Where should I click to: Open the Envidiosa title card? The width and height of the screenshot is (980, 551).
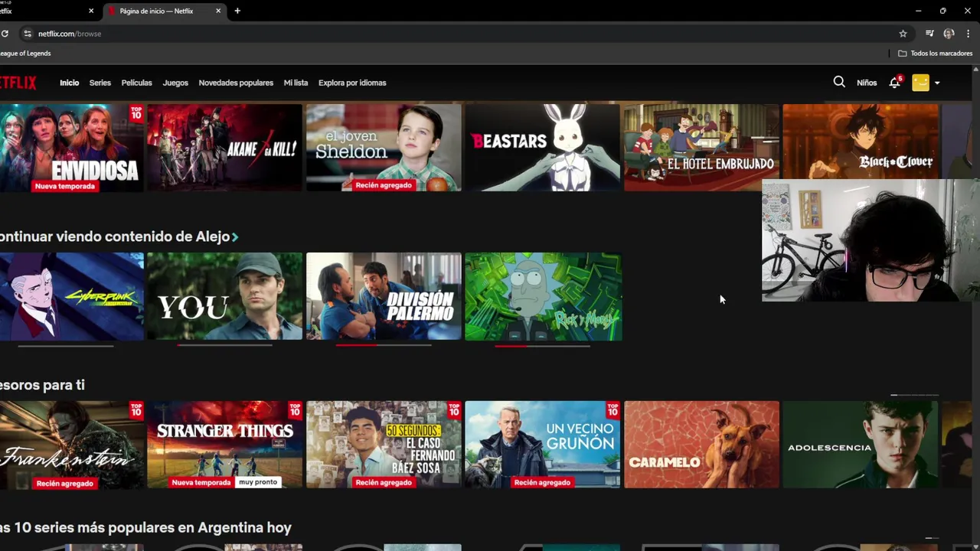pos(72,148)
